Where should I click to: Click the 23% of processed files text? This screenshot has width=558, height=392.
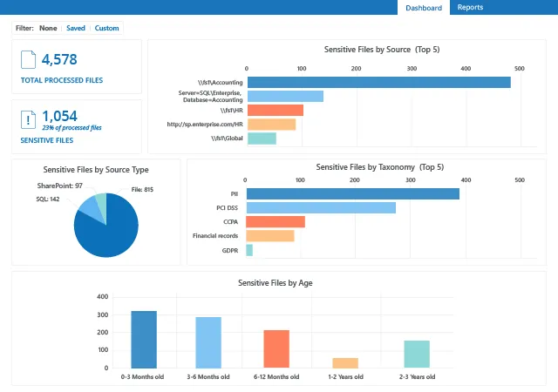[x=71, y=128]
